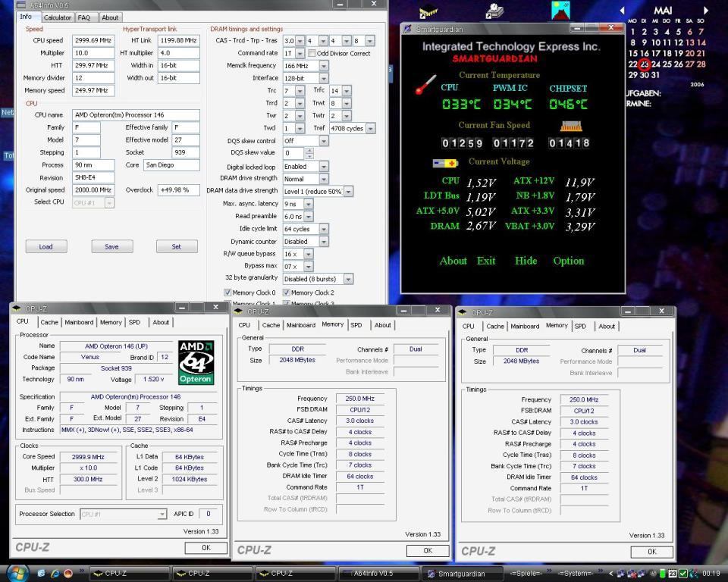Click the heatsink fan icon in Smartguardian

pos(571,126)
